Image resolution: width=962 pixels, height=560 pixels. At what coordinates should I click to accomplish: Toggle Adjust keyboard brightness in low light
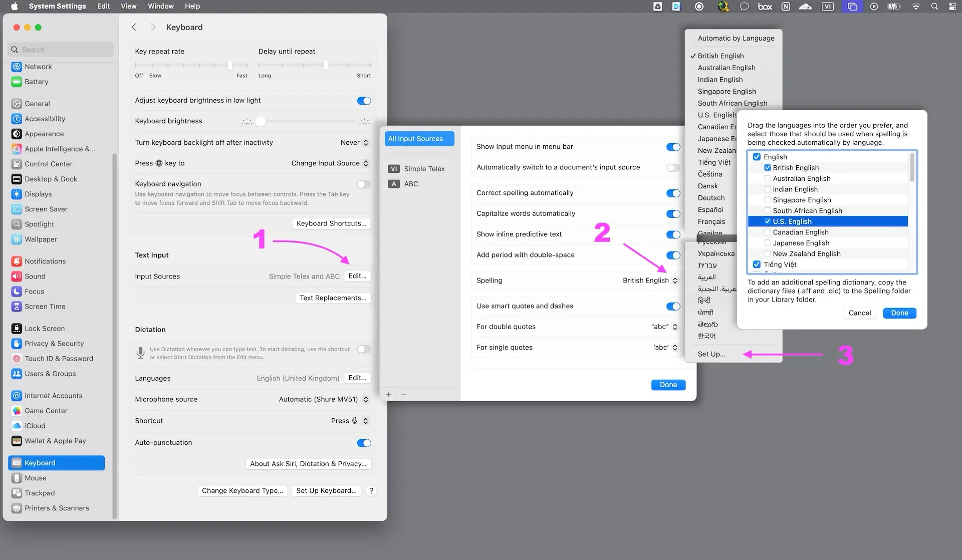click(364, 101)
